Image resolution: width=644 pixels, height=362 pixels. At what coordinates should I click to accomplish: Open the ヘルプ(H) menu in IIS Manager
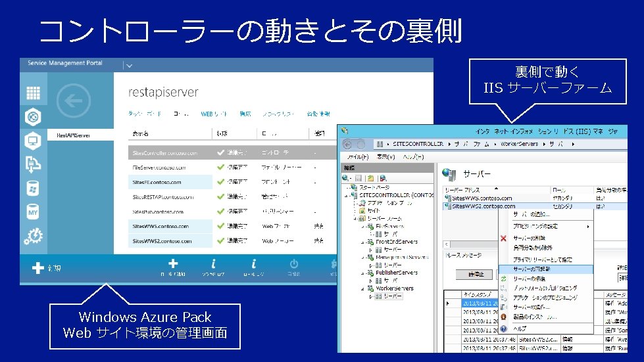point(413,156)
